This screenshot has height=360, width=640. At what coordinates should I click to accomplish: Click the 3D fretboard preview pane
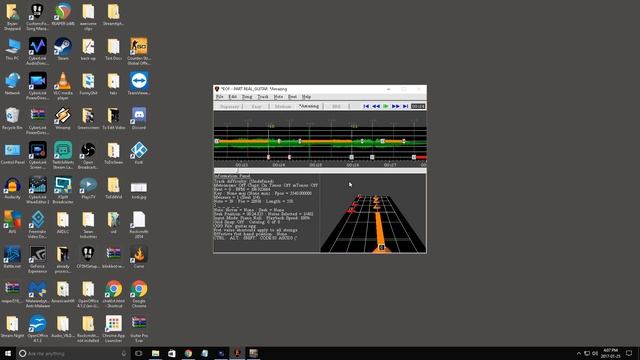click(373, 214)
